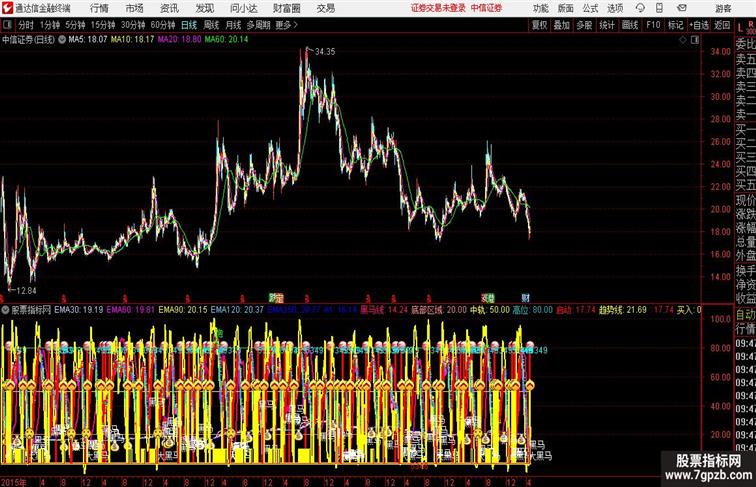
Task: Open the 版面 menu
Action: click(x=566, y=8)
